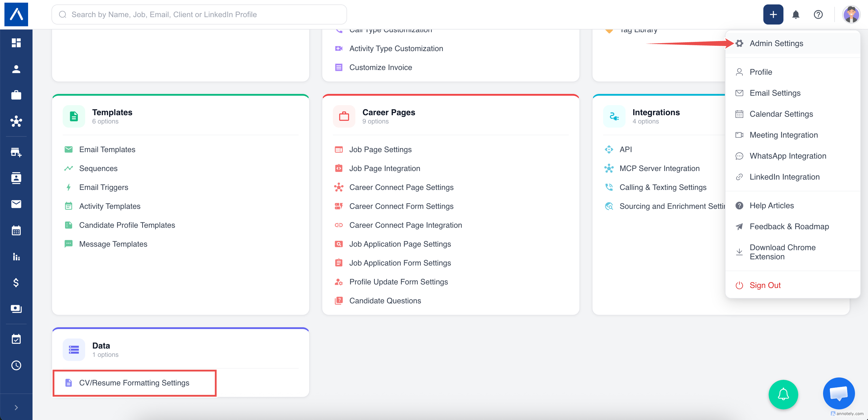This screenshot has height=420, width=868.
Task: Click the app logo in top-left corner
Action: [16, 14]
